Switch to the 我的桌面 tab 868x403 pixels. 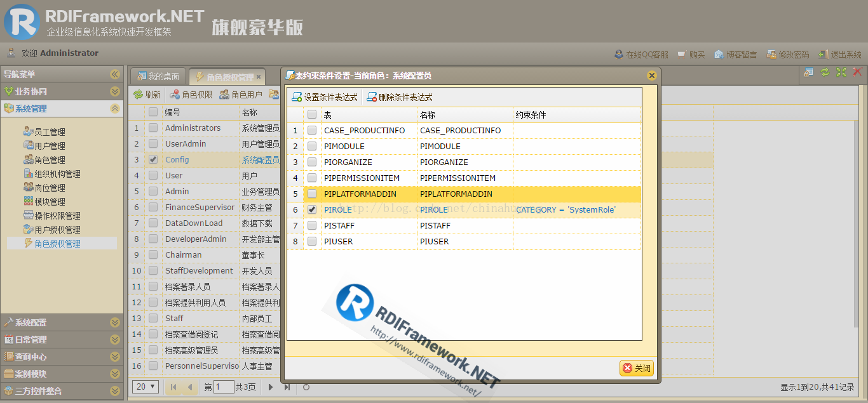(158, 76)
